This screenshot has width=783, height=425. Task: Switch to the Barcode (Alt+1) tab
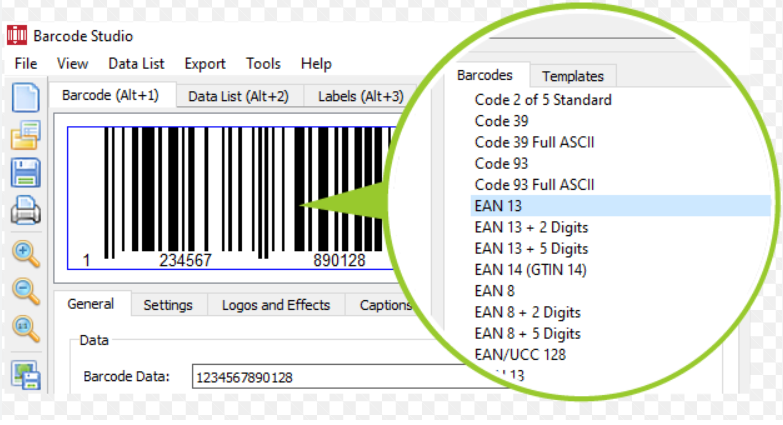pos(111,95)
